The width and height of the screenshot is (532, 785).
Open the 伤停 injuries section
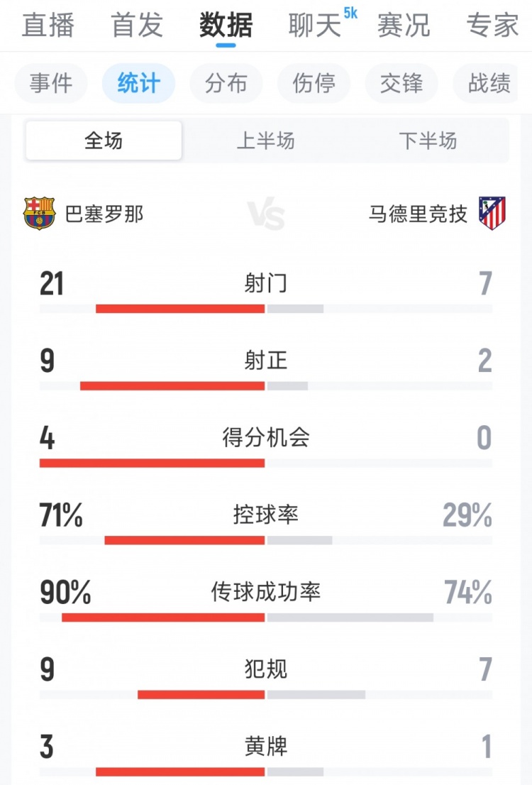coord(314,84)
